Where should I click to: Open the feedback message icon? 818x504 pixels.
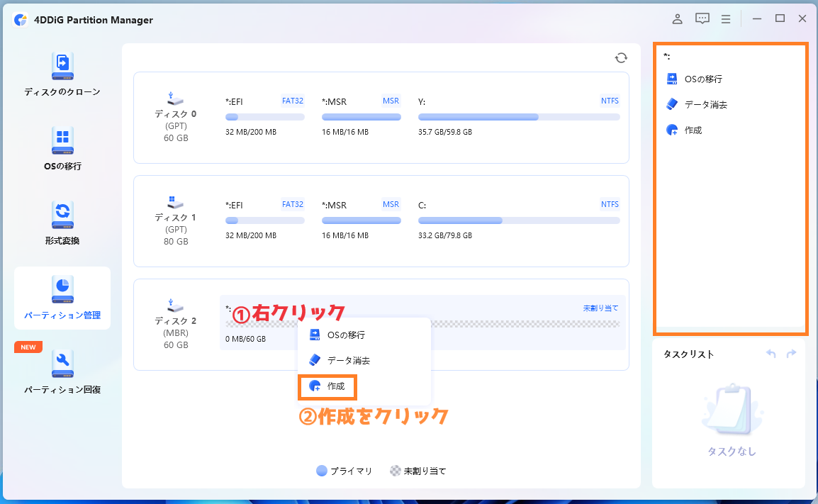[x=702, y=19]
